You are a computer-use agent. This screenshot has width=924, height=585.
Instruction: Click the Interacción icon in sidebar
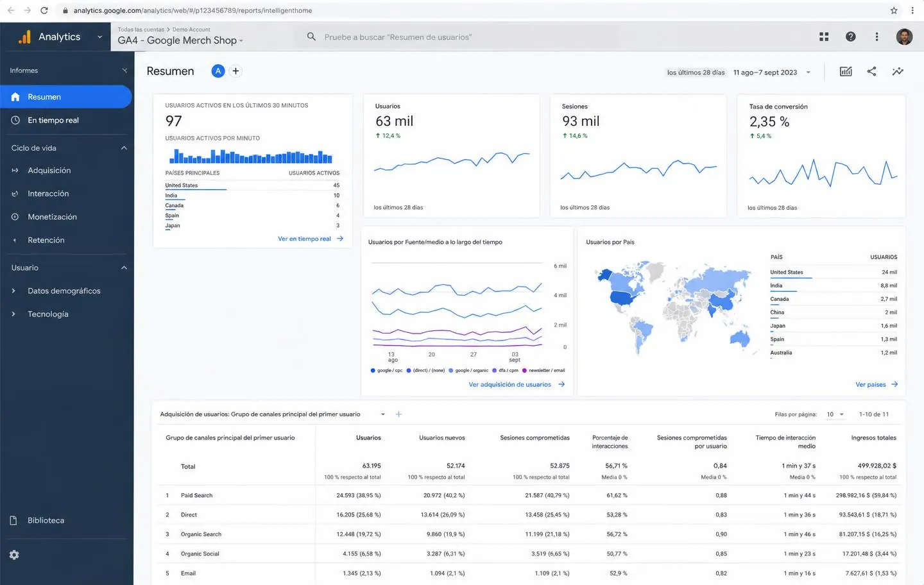click(x=15, y=194)
